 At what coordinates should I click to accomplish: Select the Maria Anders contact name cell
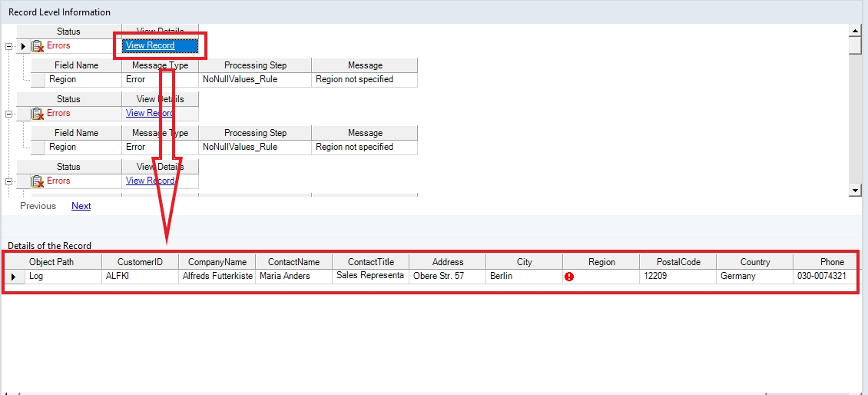(293, 276)
